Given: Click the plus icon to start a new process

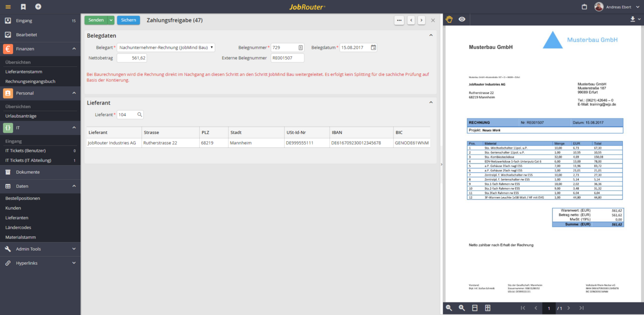Looking at the screenshot, I should (38, 7).
